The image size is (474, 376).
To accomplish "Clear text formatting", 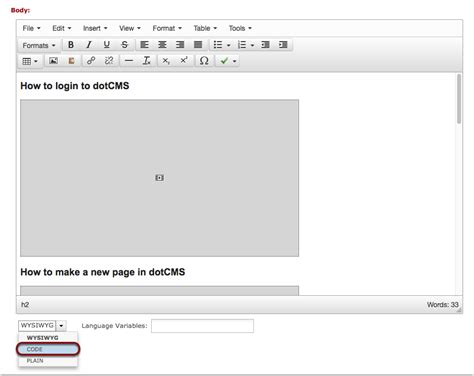I will (146, 61).
